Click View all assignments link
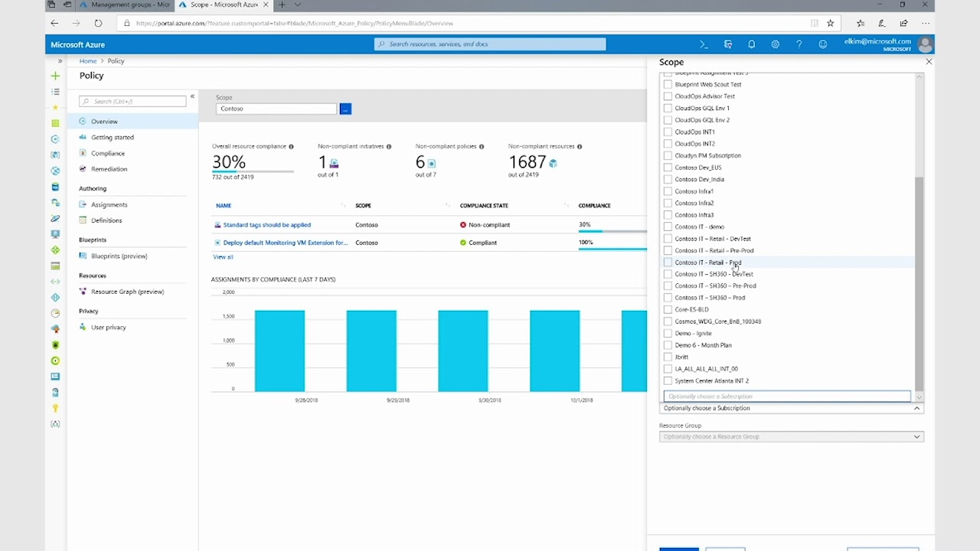Image resolution: width=980 pixels, height=551 pixels. pos(223,257)
